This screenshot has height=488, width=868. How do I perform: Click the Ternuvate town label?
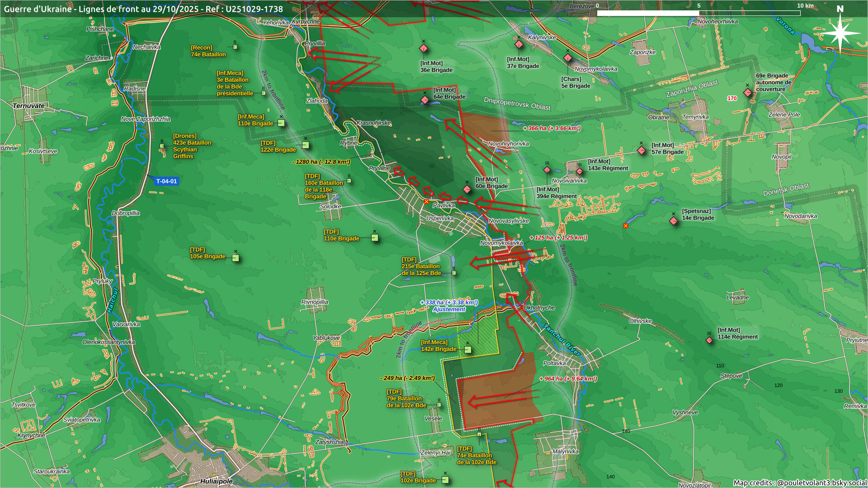coord(28,106)
